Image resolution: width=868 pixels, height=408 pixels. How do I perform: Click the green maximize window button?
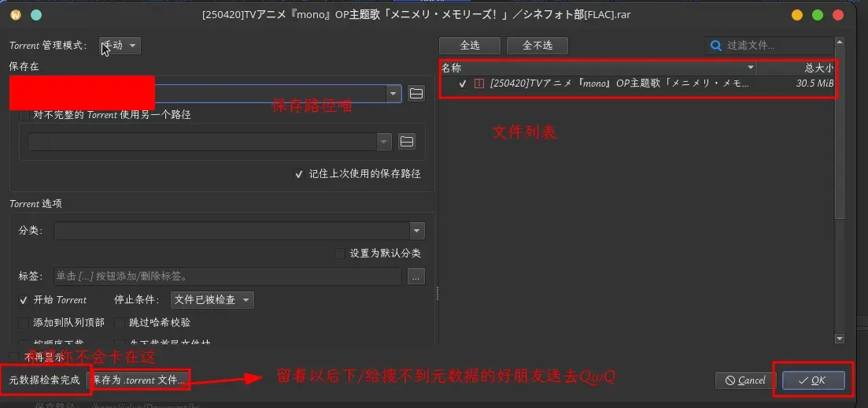click(818, 15)
